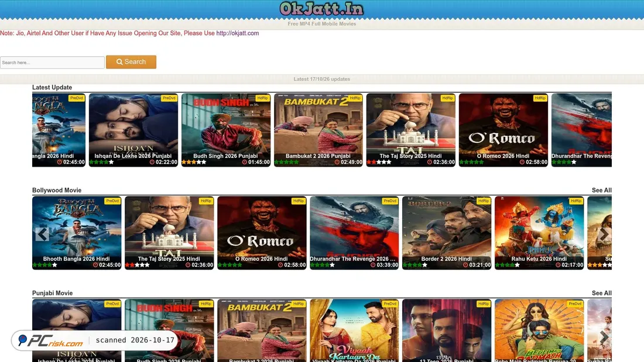Open Bambukat 2 poster in Punjabi Movie
644x362 pixels.
(x=262, y=330)
